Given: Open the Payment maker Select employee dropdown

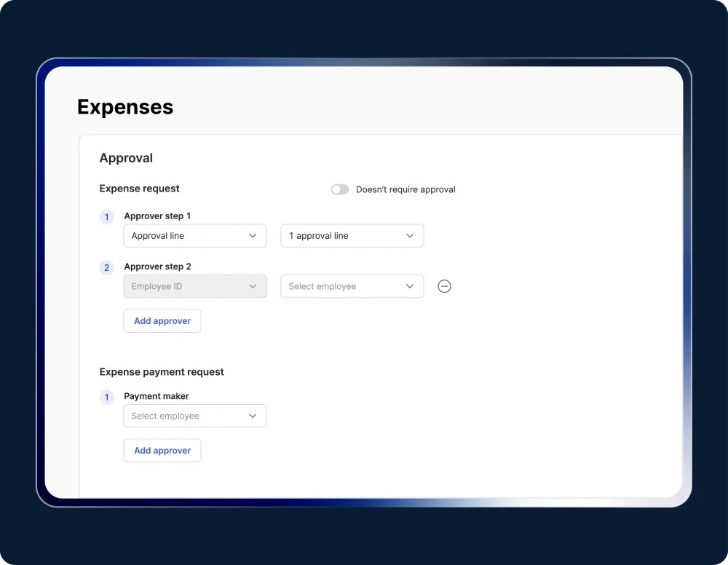Looking at the screenshot, I should pos(195,416).
